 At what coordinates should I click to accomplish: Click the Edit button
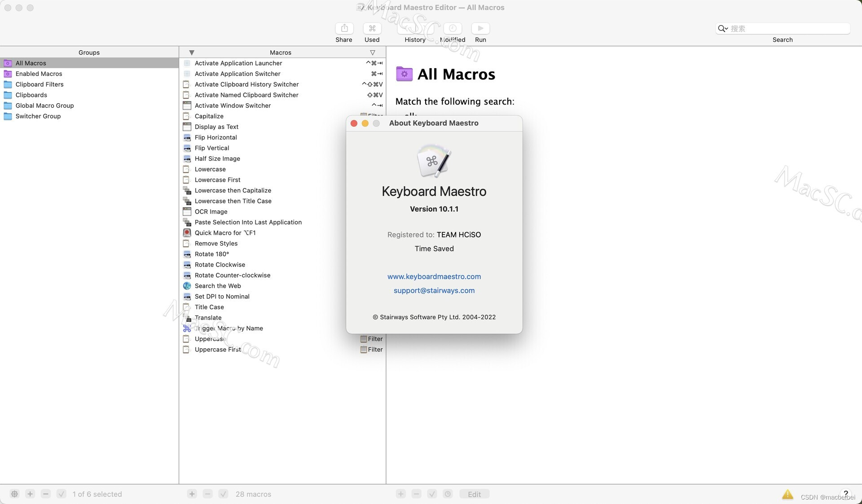tap(474, 494)
